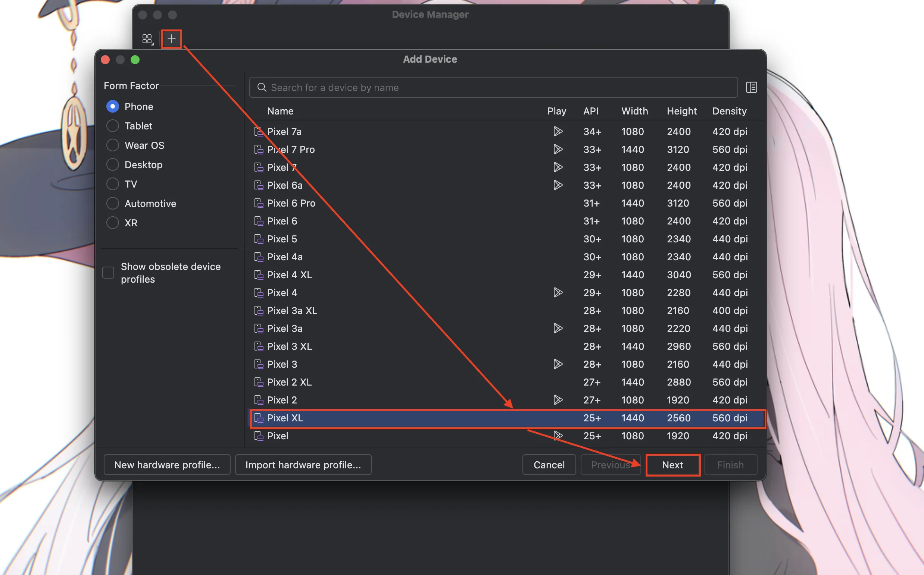
Task: Sort devices by Name column header
Action: point(280,111)
